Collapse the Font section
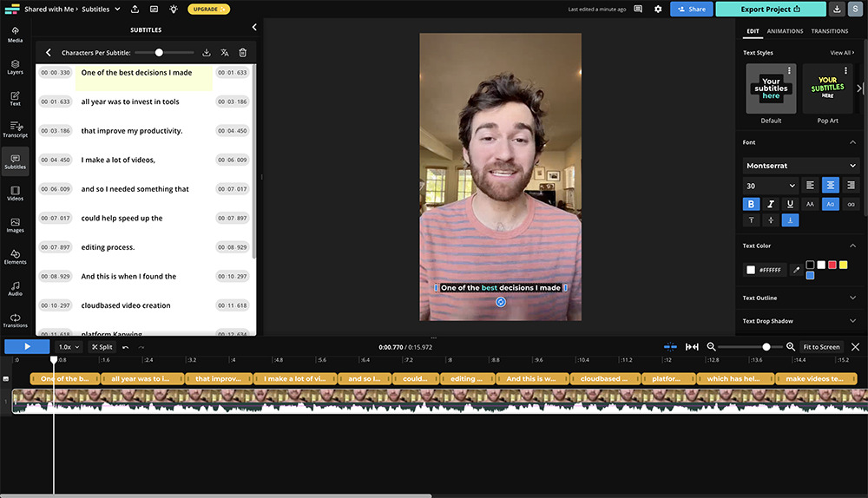This screenshot has height=498, width=868. pyautogui.click(x=852, y=142)
